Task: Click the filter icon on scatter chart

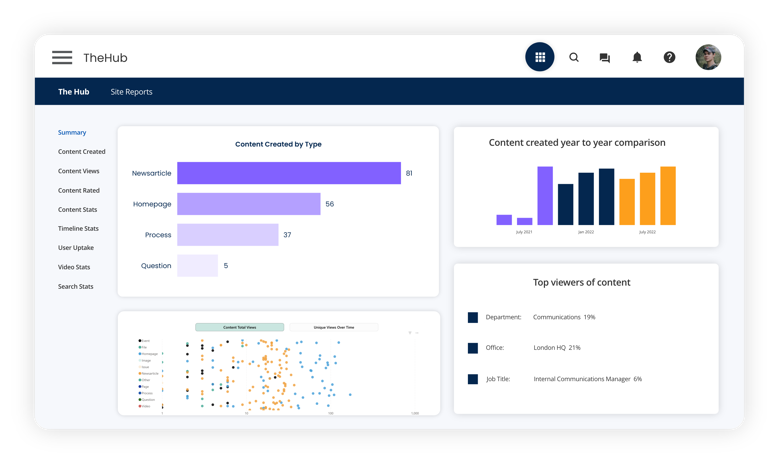Action: pyautogui.click(x=410, y=332)
